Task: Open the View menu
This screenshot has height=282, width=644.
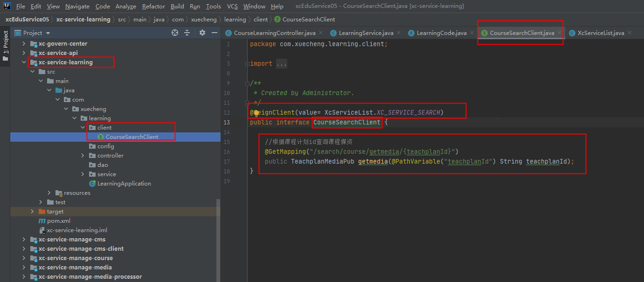Action: click(53, 7)
